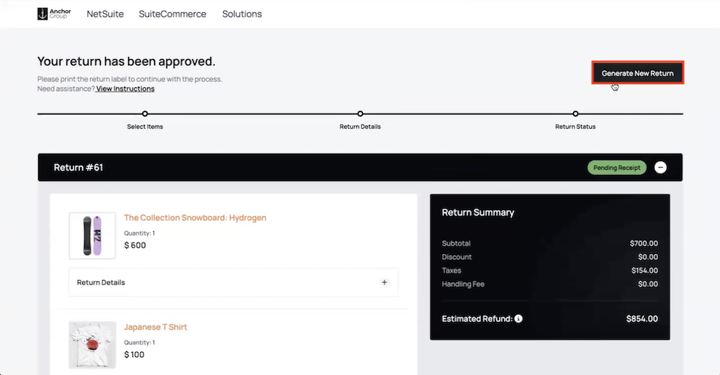Open The Collection Snowboard: Hydrogen link
Screen dimensions: 720x375
pyautogui.click(x=195, y=218)
